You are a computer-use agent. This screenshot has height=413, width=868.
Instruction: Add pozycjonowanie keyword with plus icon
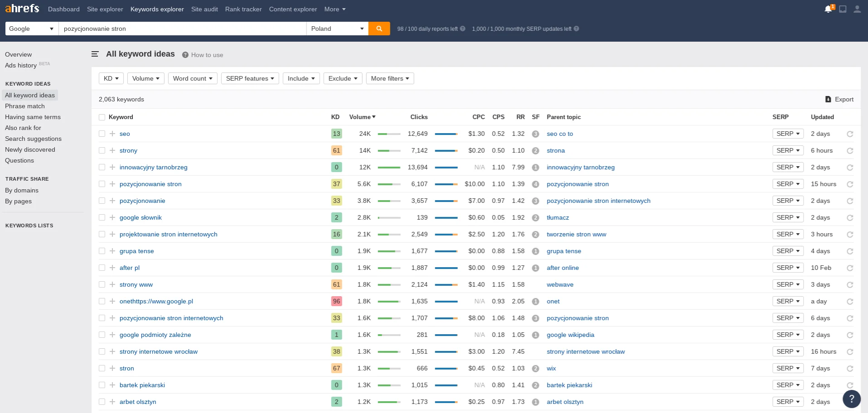click(112, 201)
